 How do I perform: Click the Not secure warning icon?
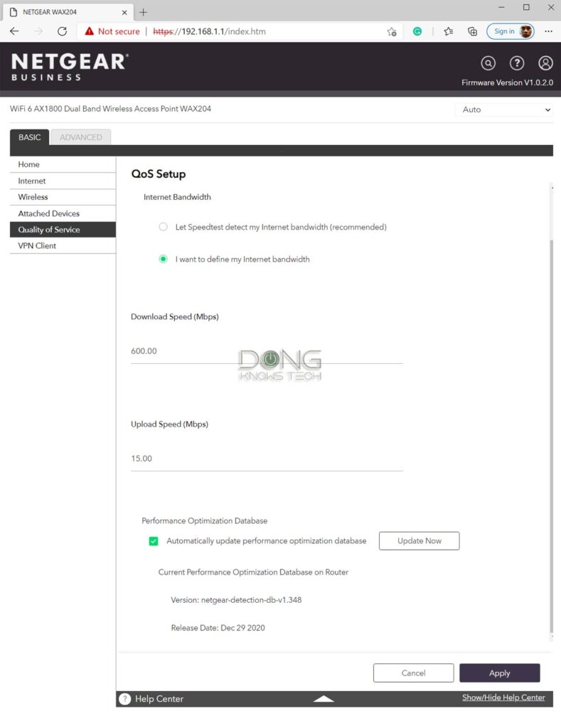pos(89,31)
